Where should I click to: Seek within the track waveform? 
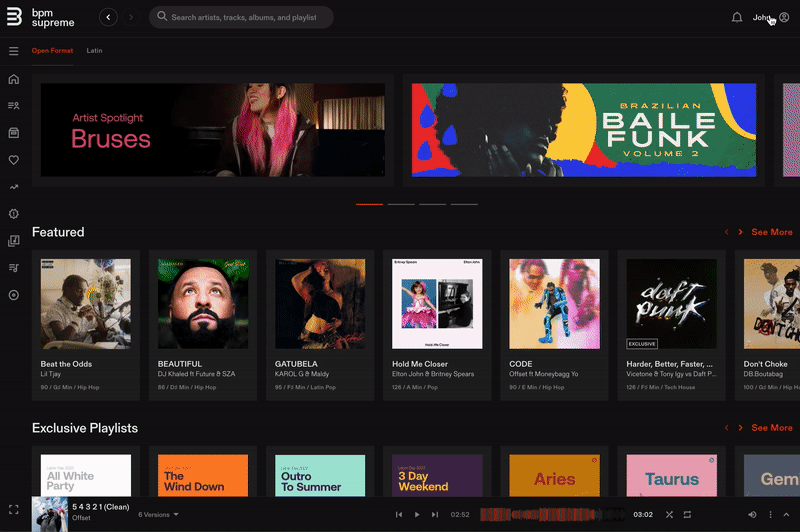552,515
